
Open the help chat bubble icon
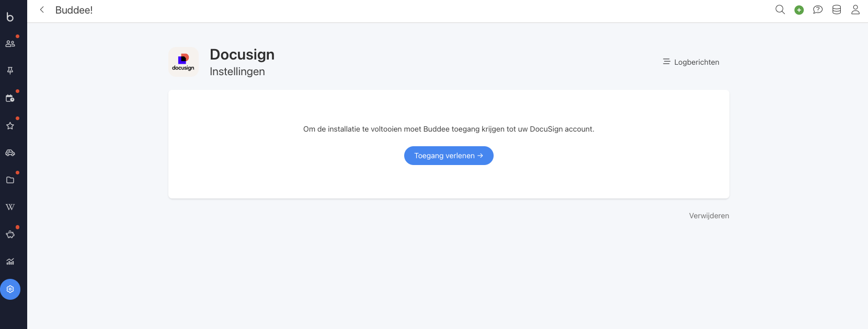818,10
